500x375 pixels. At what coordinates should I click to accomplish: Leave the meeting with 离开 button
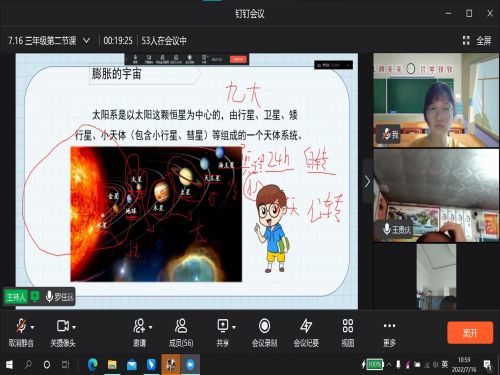click(x=470, y=332)
